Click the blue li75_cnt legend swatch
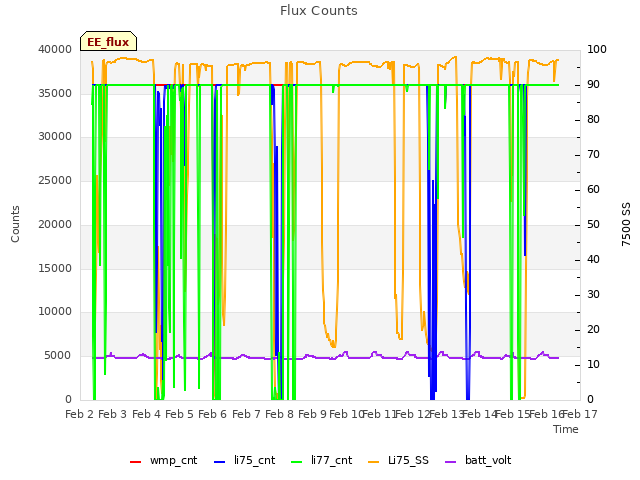 pyautogui.click(x=219, y=462)
